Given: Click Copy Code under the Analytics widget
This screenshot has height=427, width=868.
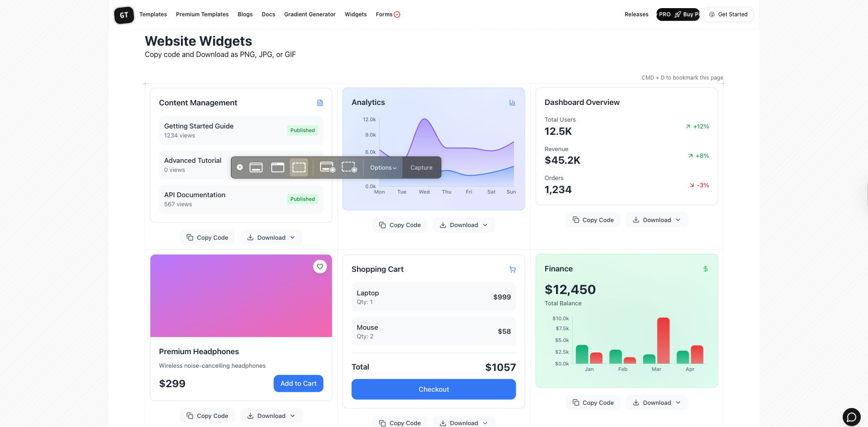Looking at the screenshot, I should (x=400, y=225).
